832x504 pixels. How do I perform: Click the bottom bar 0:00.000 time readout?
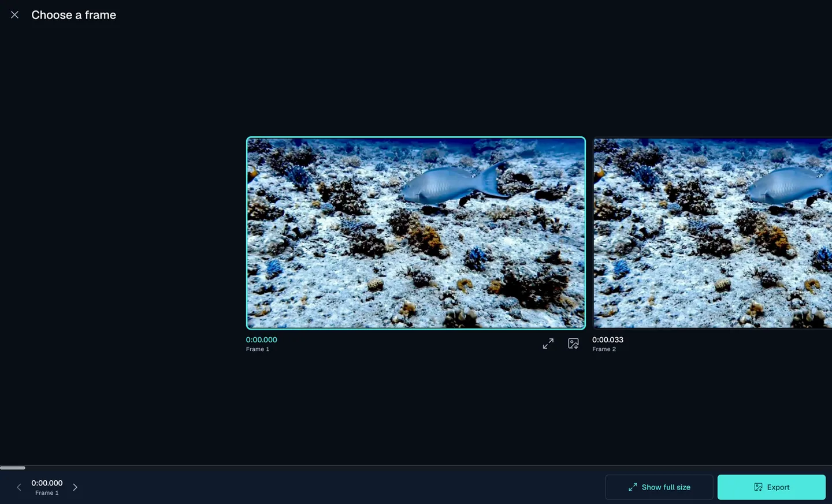click(x=47, y=483)
